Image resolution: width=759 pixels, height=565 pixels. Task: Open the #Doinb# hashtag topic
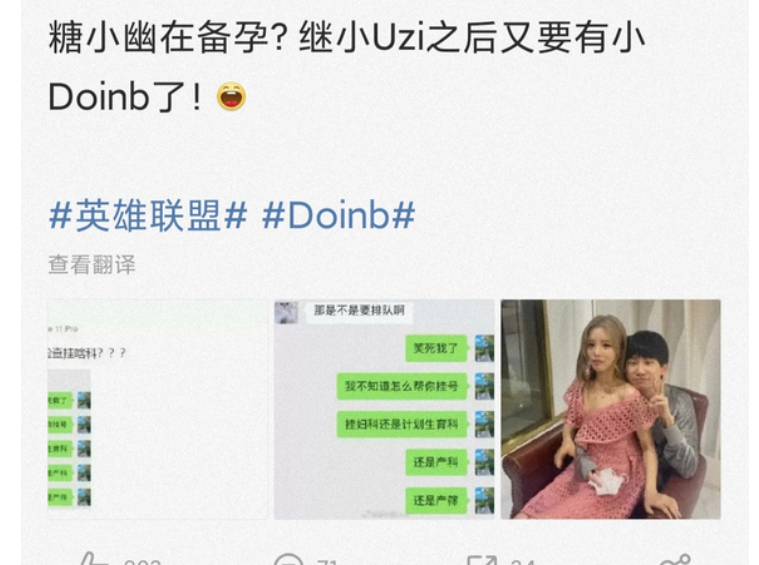tap(338, 215)
